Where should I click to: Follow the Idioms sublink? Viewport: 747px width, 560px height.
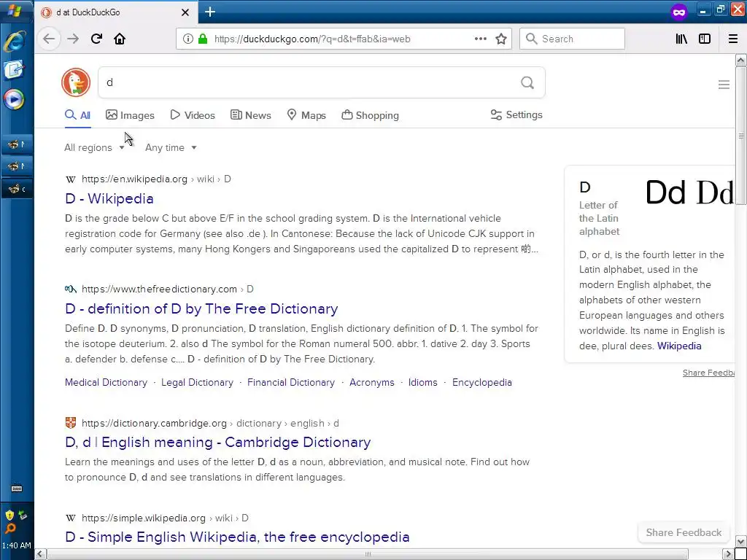422,382
